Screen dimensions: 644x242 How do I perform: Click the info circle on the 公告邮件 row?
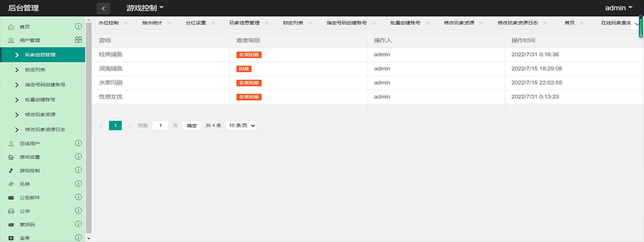tap(78, 197)
